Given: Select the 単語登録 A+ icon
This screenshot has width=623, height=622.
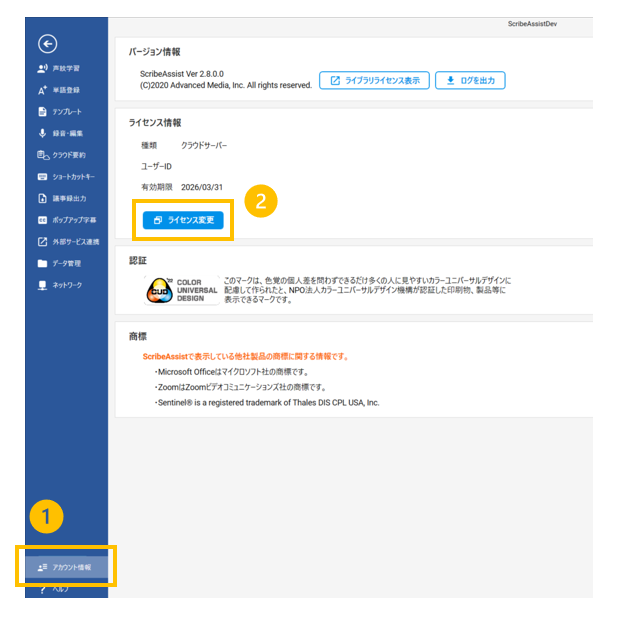Looking at the screenshot, I should point(42,90).
